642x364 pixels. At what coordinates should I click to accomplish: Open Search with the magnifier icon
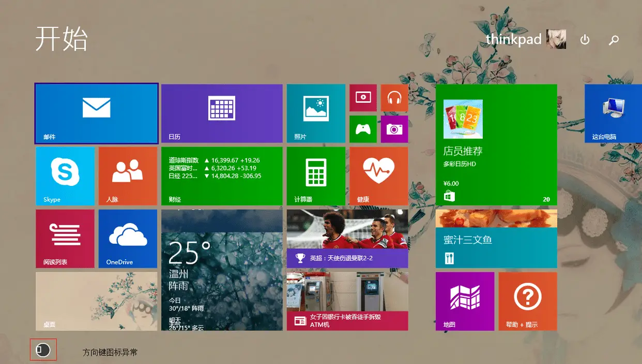[x=613, y=39]
